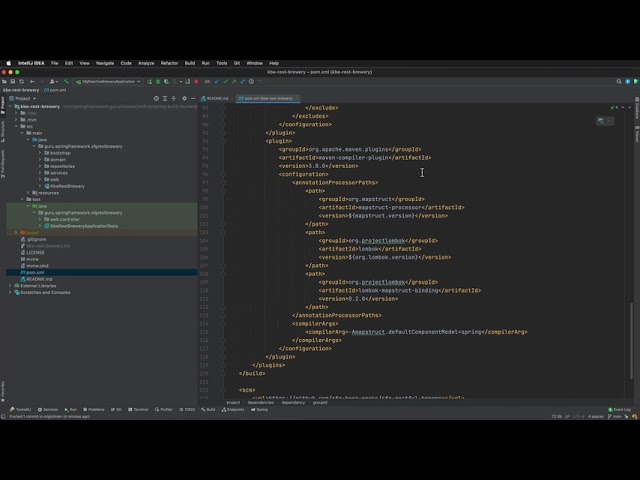Open the run configuration dropdown
640x480 pixels.
pyautogui.click(x=108, y=82)
